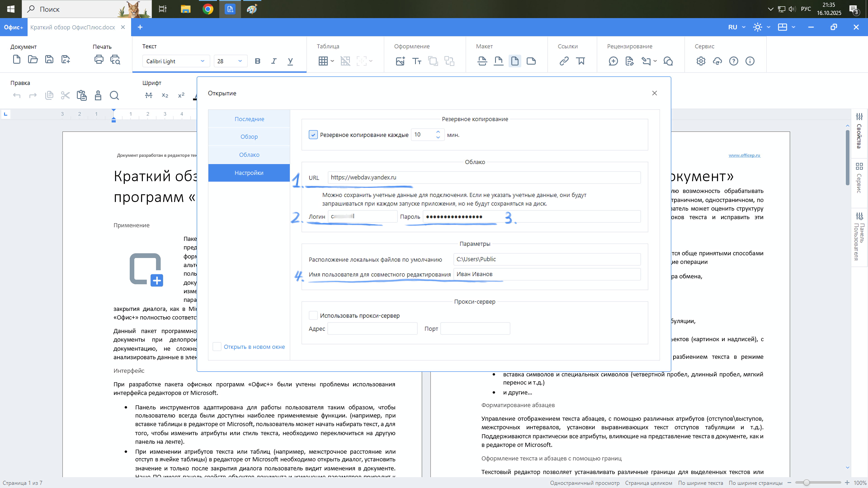
Task: Click the Open folder icon in Документ group
Action: pyautogui.click(x=33, y=60)
